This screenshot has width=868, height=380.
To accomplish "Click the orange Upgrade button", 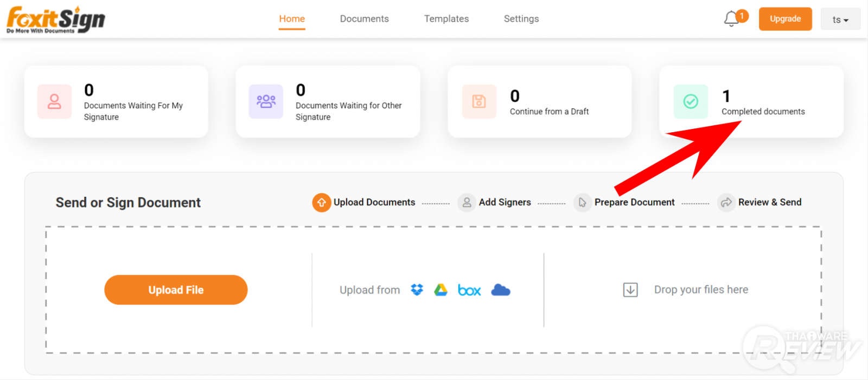I will click(786, 19).
